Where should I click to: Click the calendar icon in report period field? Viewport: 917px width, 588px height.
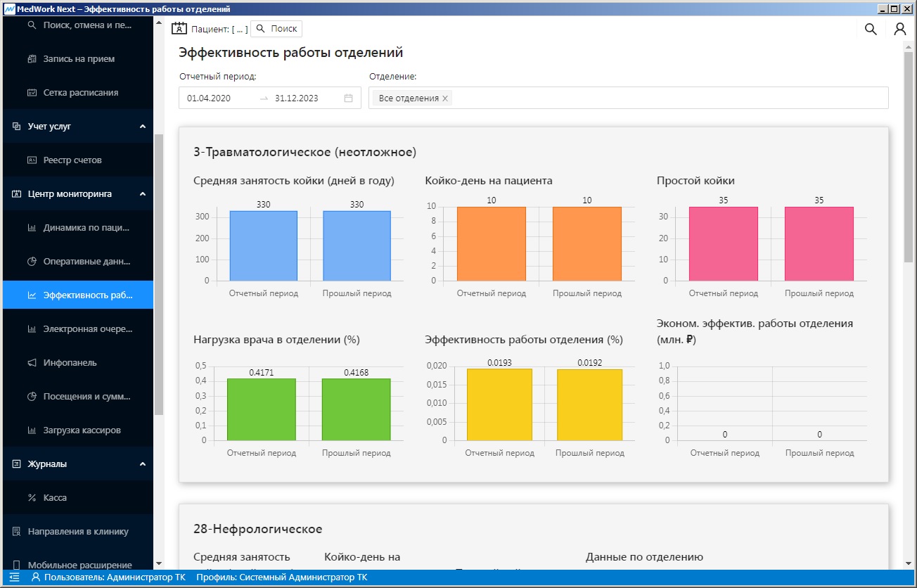[348, 98]
